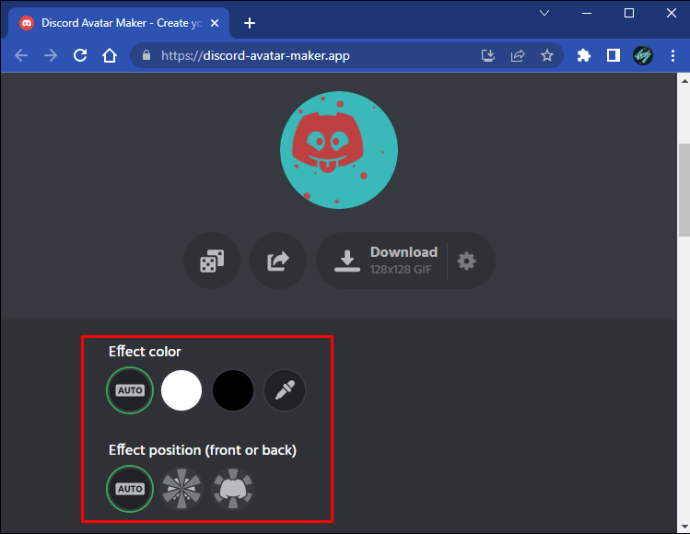
Task: Open the eyedropper custom color picker
Action: [284, 390]
